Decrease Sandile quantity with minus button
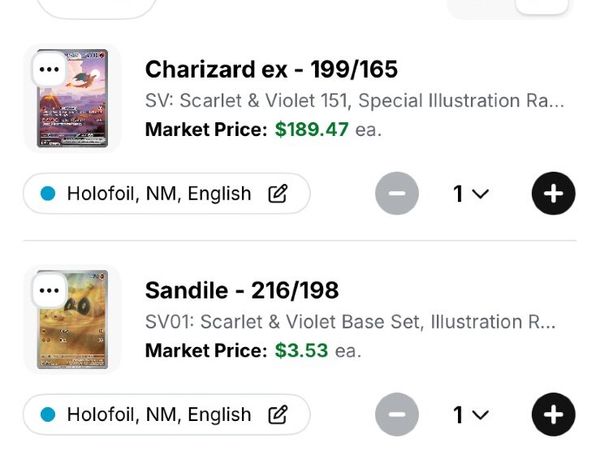600x450 pixels. 397,414
